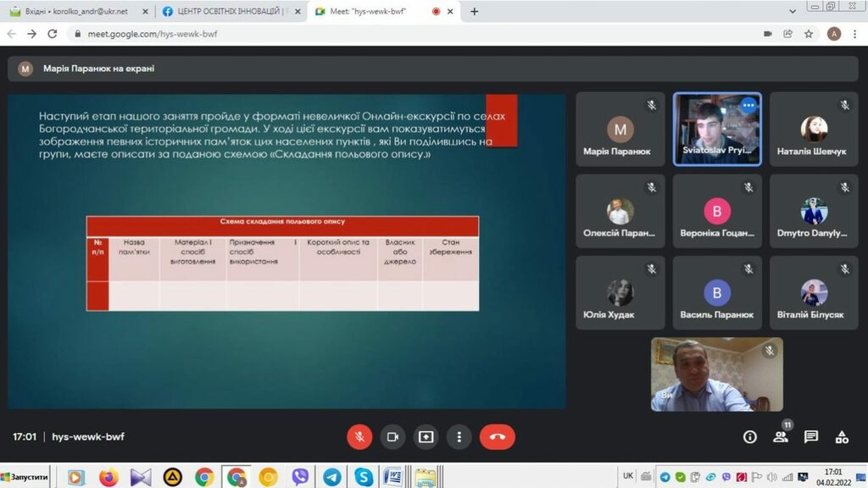Screen dimensions: 868x488
Task: Open the three-dot more options menu in call controls
Action: click(459, 437)
